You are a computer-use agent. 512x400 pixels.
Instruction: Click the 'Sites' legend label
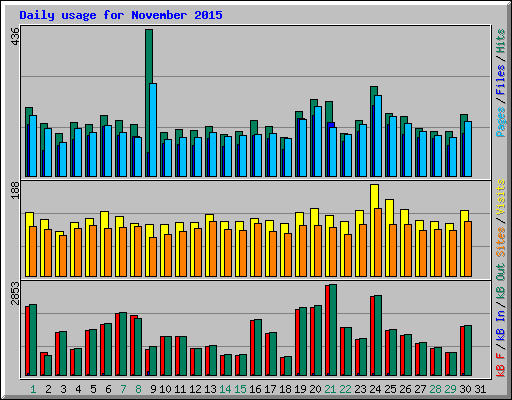point(501,242)
